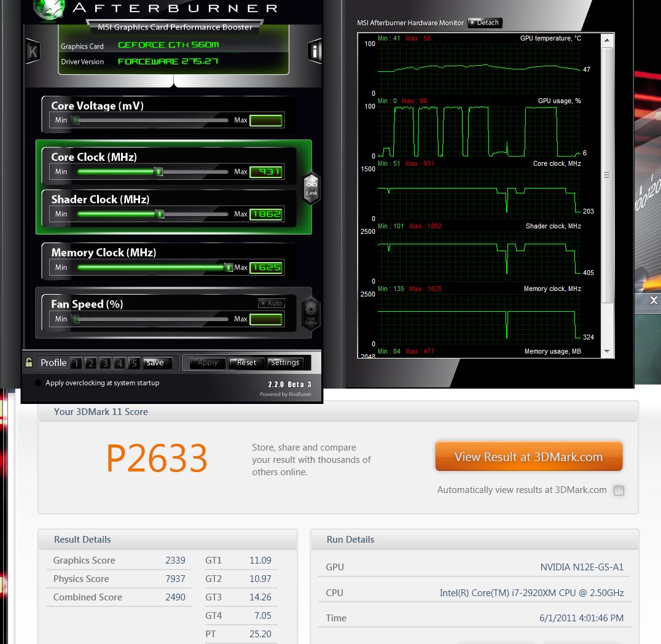The image size is (661, 644).
Task: Click the PT value 25.20
Action: [x=260, y=634]
